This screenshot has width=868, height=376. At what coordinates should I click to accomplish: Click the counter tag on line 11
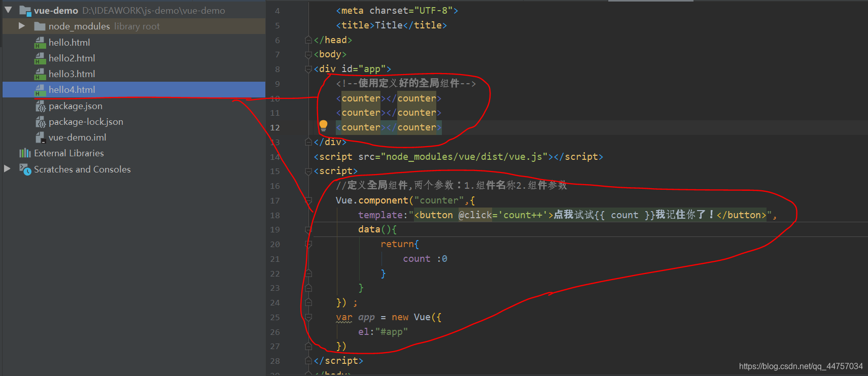(389, 113)
